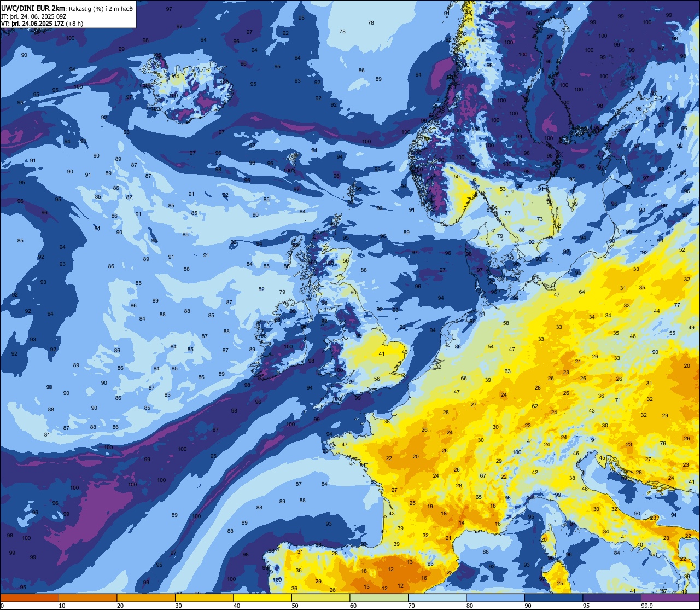Click the darkest orange legend segment below 10
The width and height of the screenshot is (700, 610).
point(30,598)
